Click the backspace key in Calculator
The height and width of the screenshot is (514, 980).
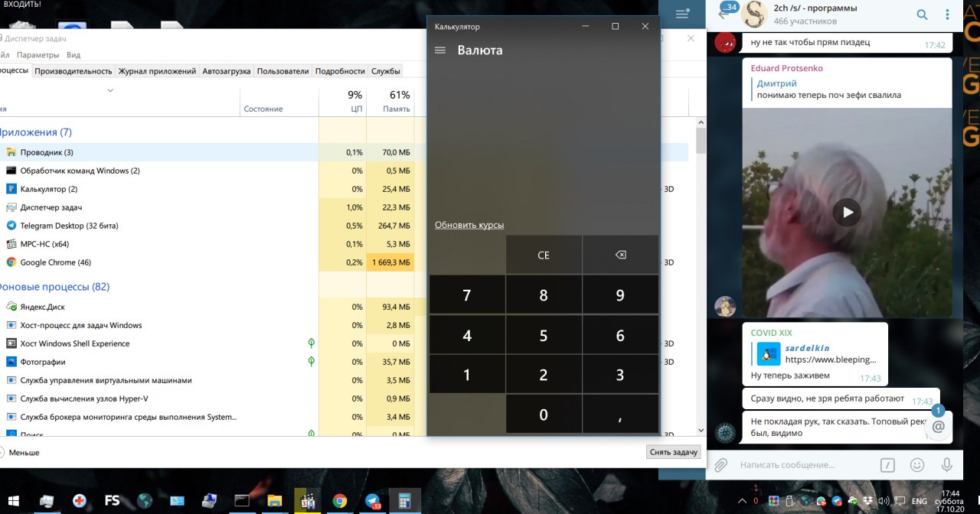[620, 255]
